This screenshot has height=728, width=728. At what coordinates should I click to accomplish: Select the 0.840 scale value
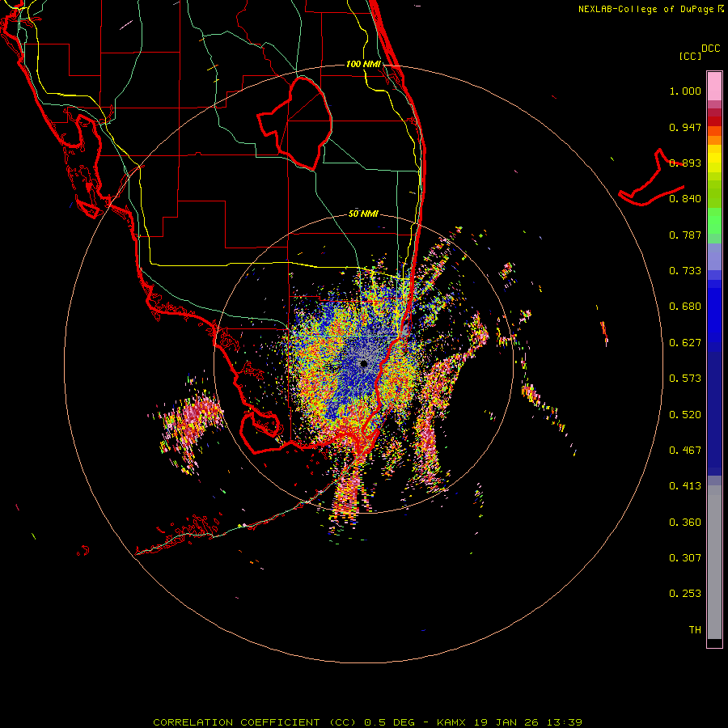coord(685,199)
